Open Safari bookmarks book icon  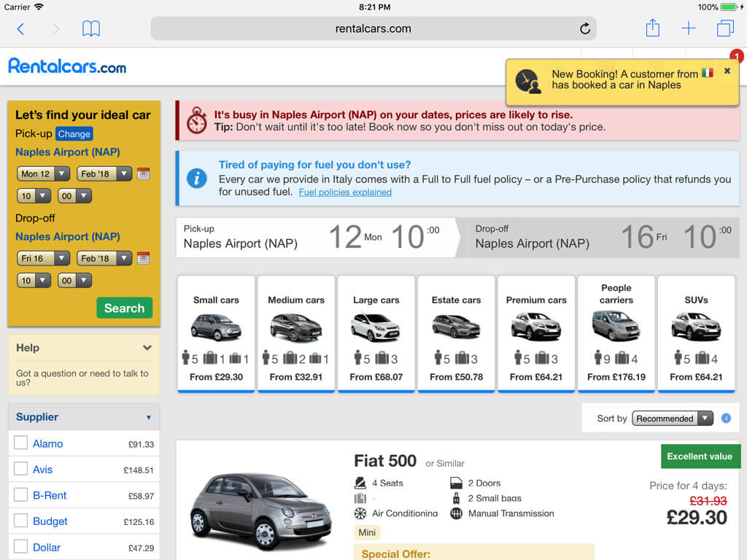pos(91,28)
